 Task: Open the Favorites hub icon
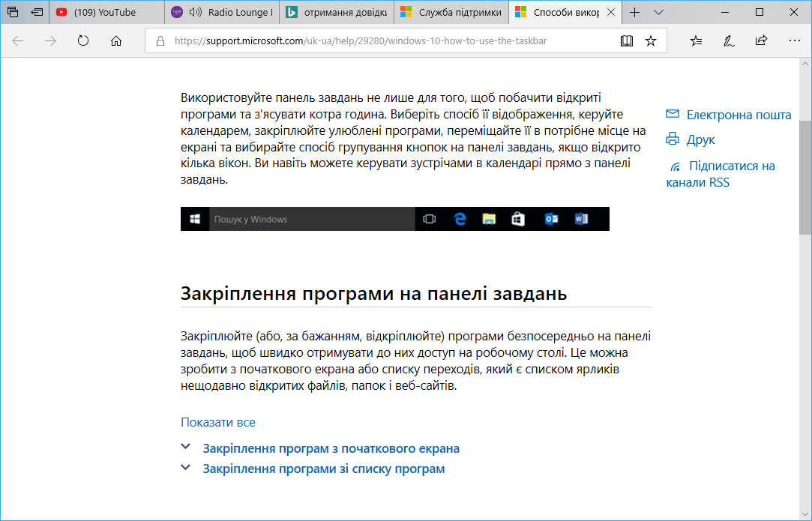click(696, 41)
